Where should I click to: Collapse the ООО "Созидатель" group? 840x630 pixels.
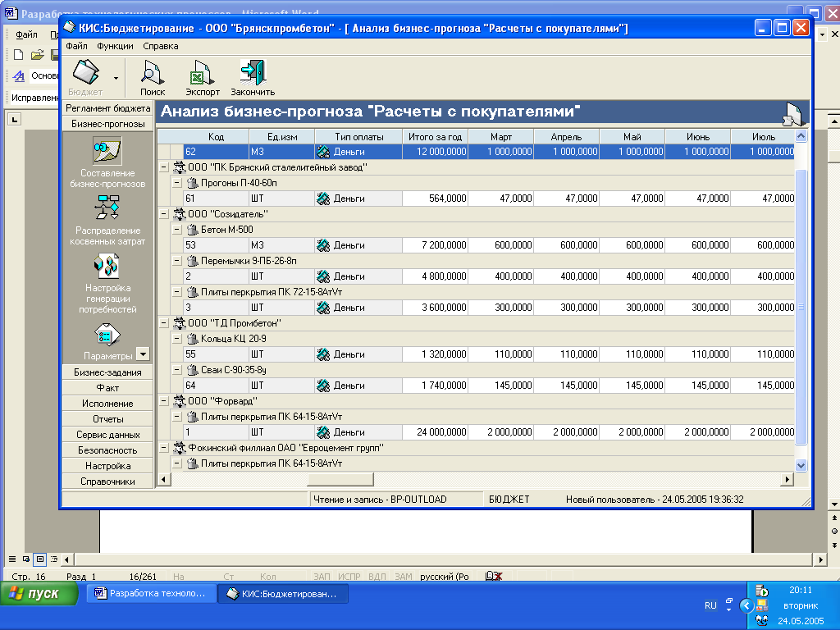164,214
